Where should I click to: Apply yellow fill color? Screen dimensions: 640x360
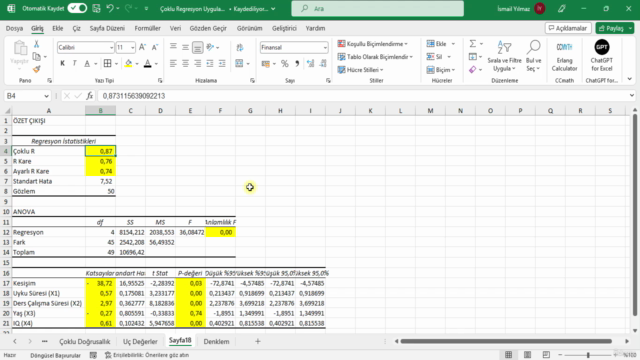tap(129, 63)
